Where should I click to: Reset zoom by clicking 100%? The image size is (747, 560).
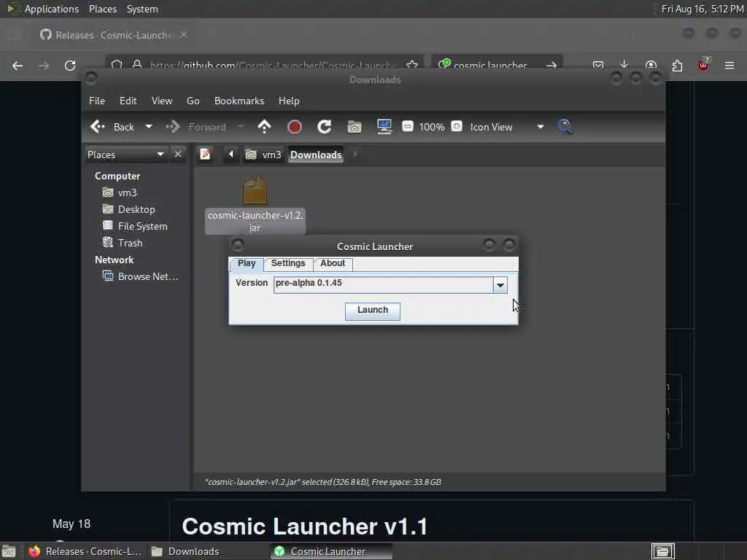[432, 127]
